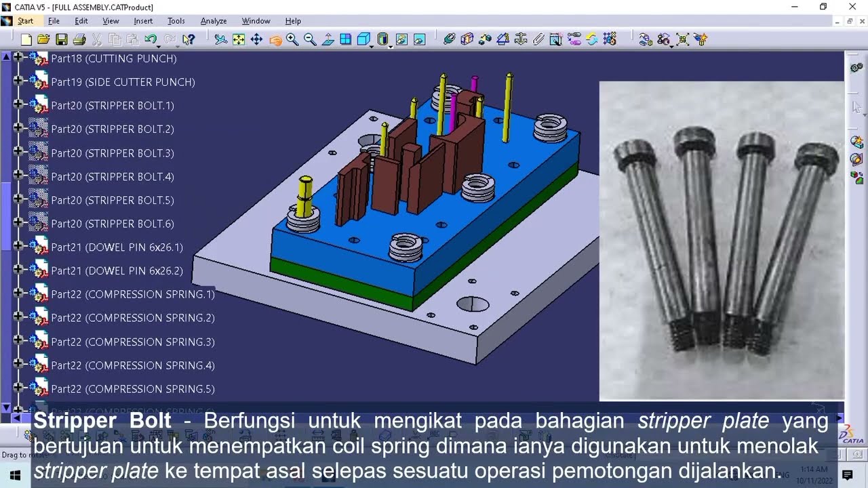Open the Tools menu
The width and height of the screenshot is (868, 488).
point(176,21)
